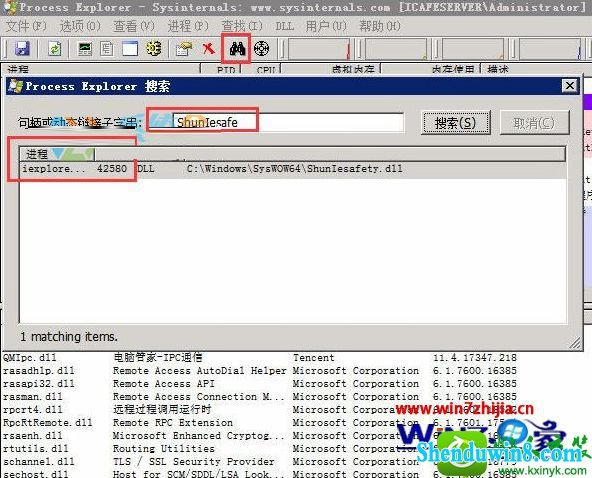Open the 进程(P) menu

click(x=188, y=26)
